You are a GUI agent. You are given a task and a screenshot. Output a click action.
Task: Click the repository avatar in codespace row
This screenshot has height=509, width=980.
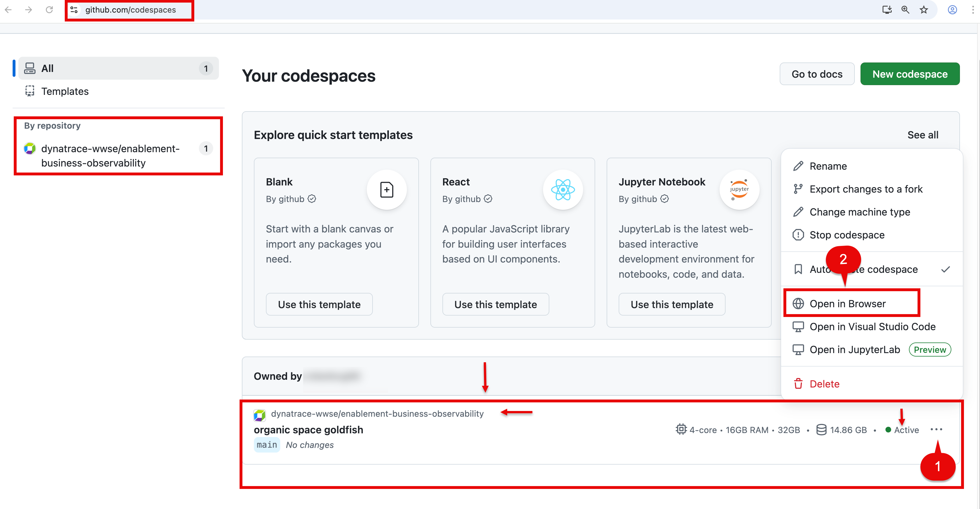(259, 415)
